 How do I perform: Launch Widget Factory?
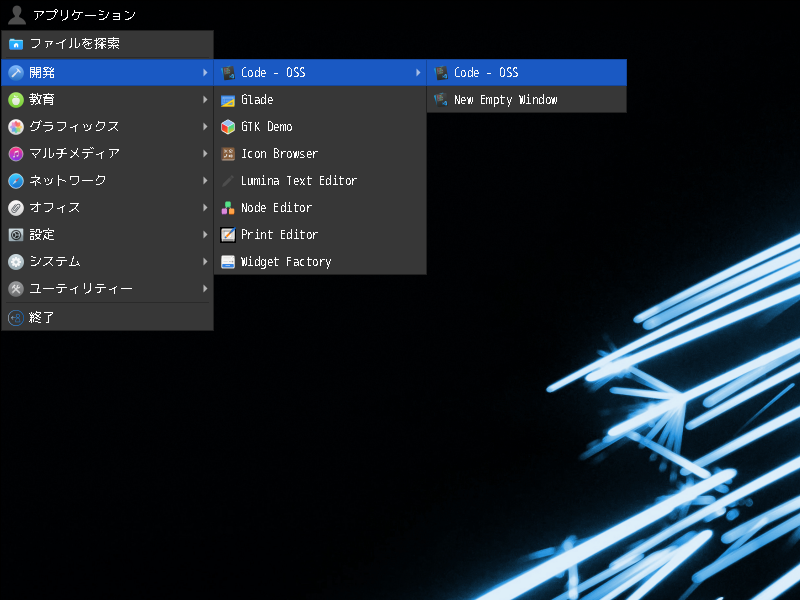320,262
